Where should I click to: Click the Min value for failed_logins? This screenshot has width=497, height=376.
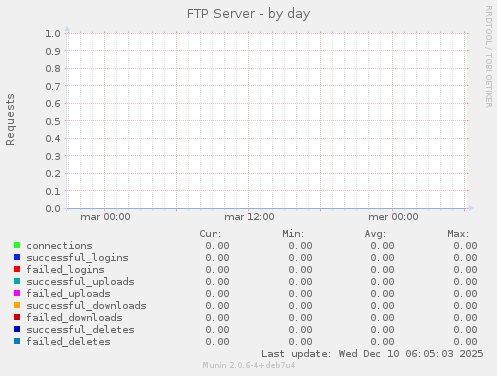300,270
